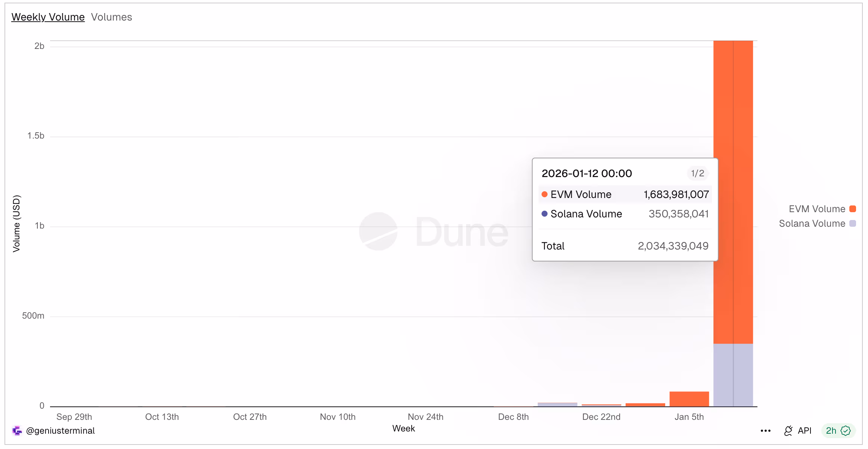Click the small Dec 15th bar
The width and height of the screenshot is (868, 449).
(557, 405)
